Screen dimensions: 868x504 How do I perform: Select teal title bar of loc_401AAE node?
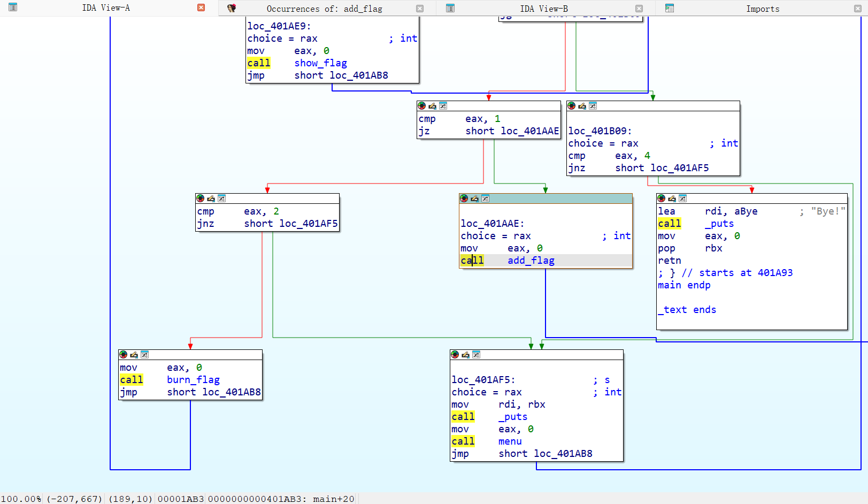coord(546,198)
